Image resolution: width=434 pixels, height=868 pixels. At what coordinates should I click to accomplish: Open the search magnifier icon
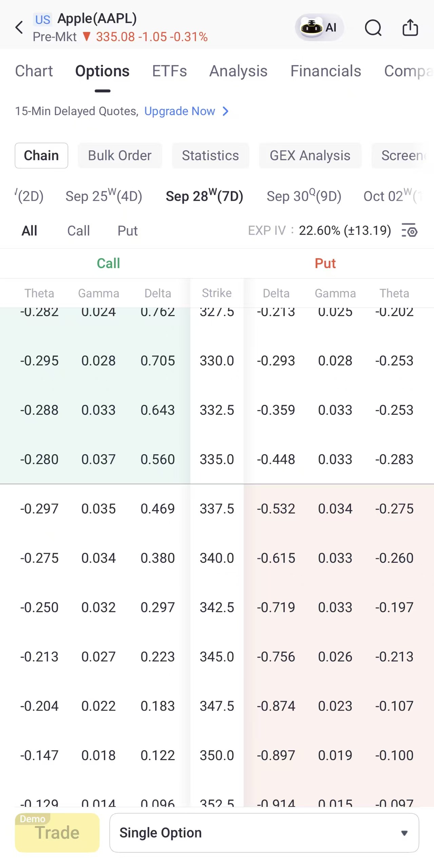click(x=373, y=27)
